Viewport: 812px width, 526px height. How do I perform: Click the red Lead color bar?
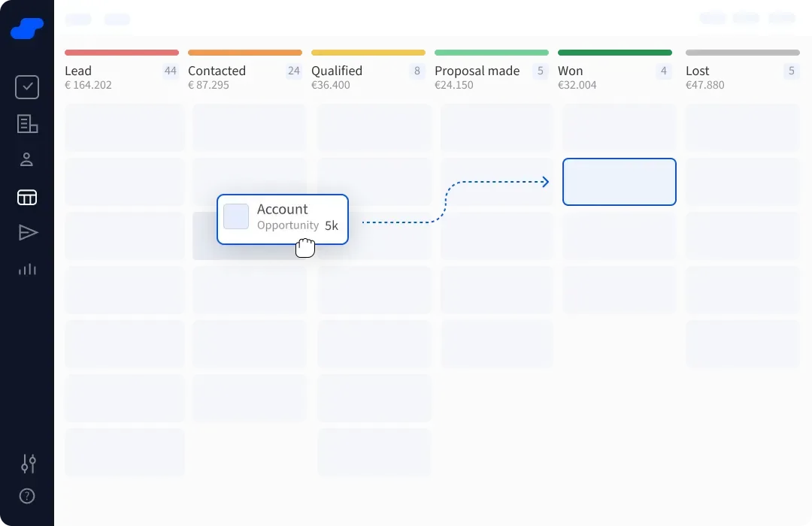(x=122, y=53)
